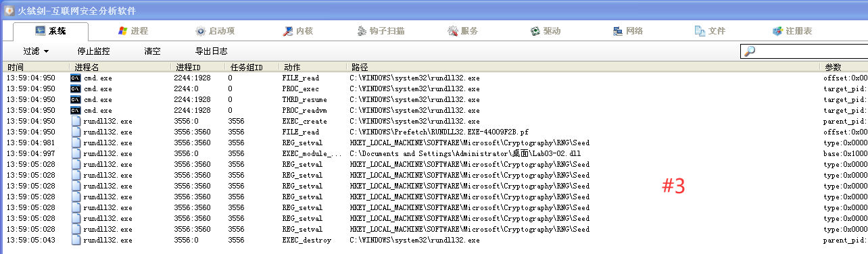The image size is (868, 254).
Task: Click rundll32.exe icon in the 13:59:04:981 row
Action: (x=76, y=143)
